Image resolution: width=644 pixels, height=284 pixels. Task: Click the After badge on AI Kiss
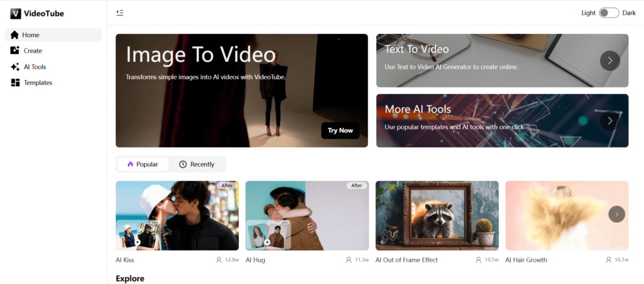[x=227, y=185]
